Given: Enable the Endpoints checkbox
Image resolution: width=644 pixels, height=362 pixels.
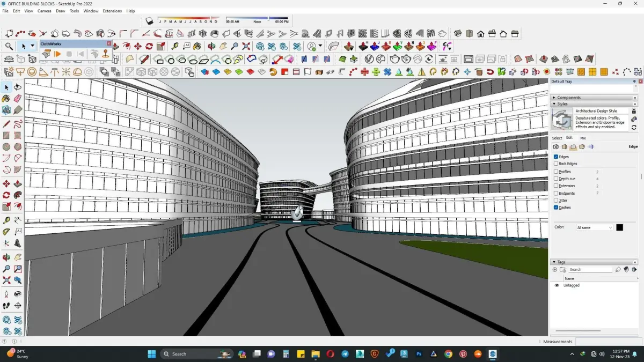Looking at the screenshot, I should pos(556,193).
